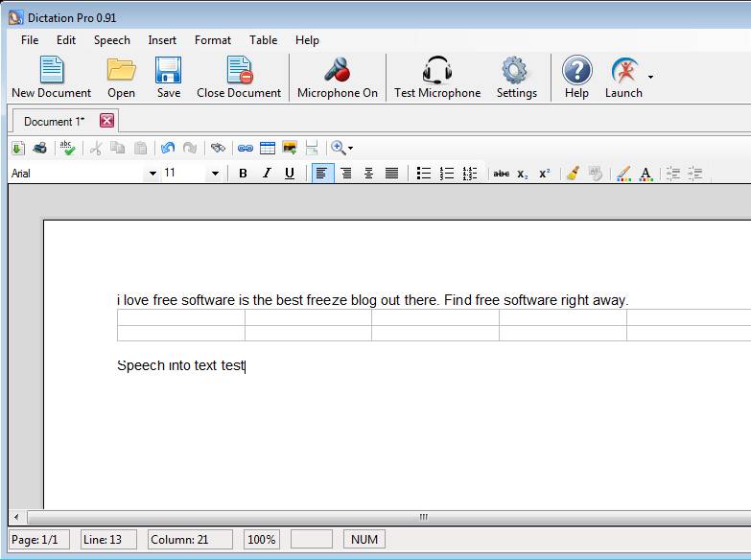Viewport: 751px width, 560px height.
Task: Click the 'Column: 21' status entry
Action: 190,540
